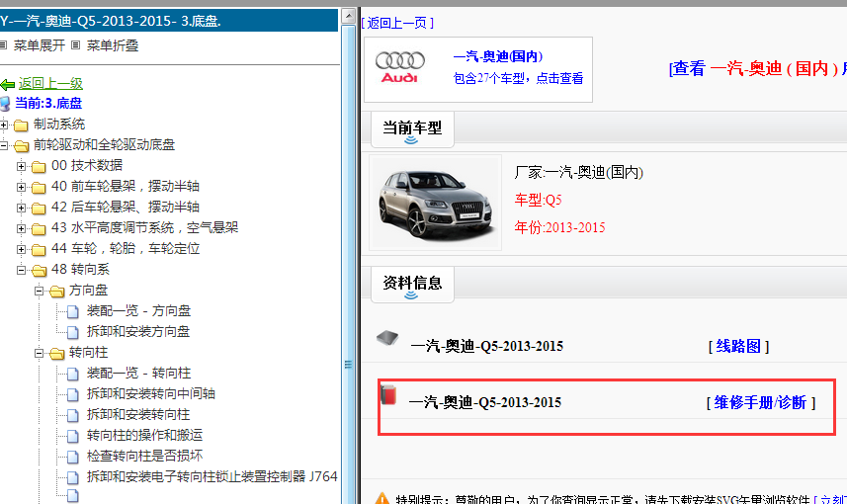This screenshot has height=504, width=847.
Task: Open the 线路图 link
Action: pos(738,346)
